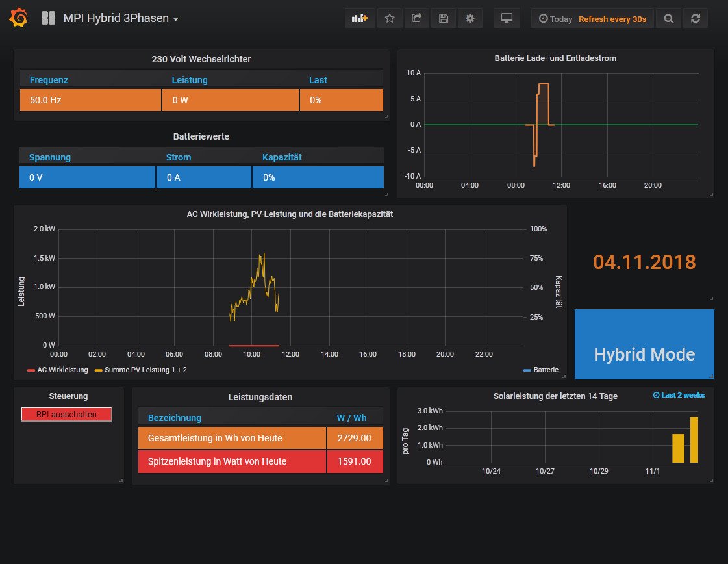Click the Add panel icon
The height and width of the screenshot is (564, 728).
360,19
